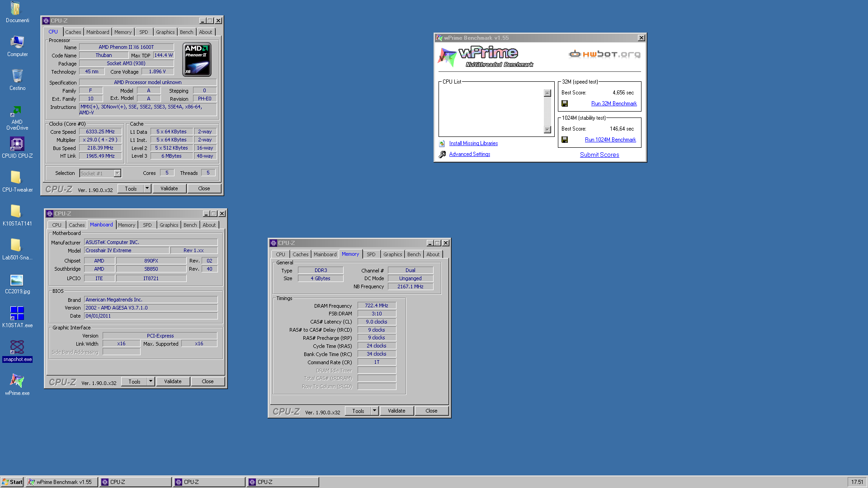Image resolution: width=868 pixels, height=488 pixels.
Task: Click the Run 1024M Benchmark link
Action: [610, 140]
